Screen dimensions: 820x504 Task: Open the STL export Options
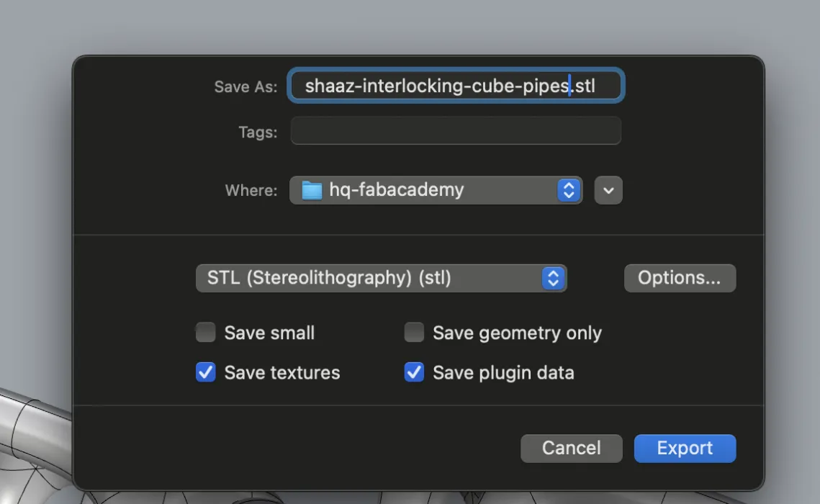[680, 278]
